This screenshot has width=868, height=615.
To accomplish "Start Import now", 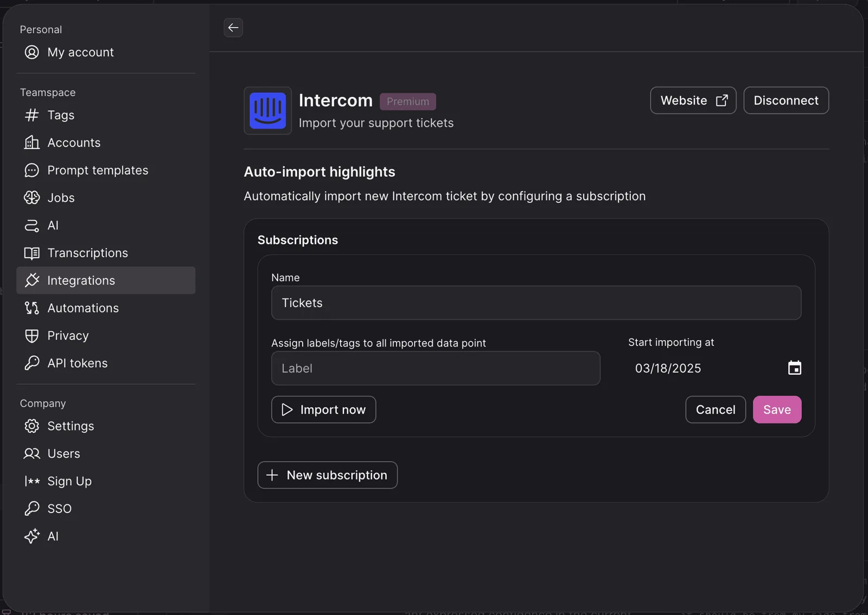I will pyautogui.click(x=324, y=409).
